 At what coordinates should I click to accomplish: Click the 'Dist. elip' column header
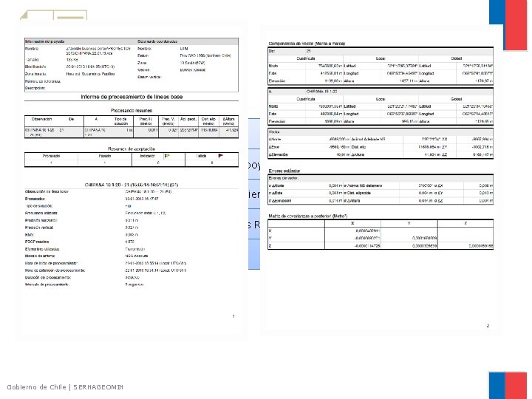point(208,121)
